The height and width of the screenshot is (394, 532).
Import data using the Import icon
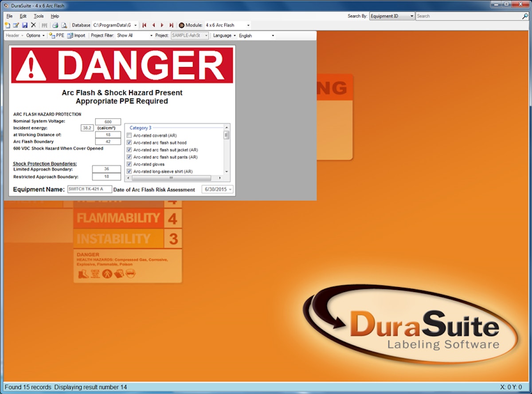(x=75, y=35)
